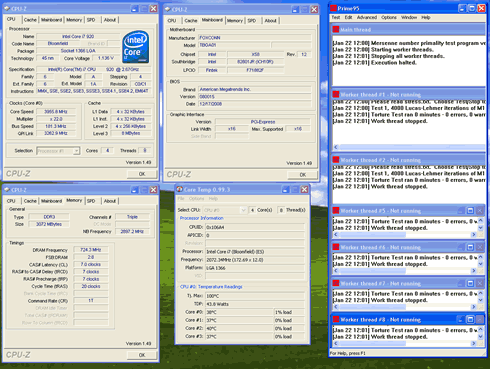Click the Worker thread #8 window icon
The image size is (490, 369).
tap(336, 320)
